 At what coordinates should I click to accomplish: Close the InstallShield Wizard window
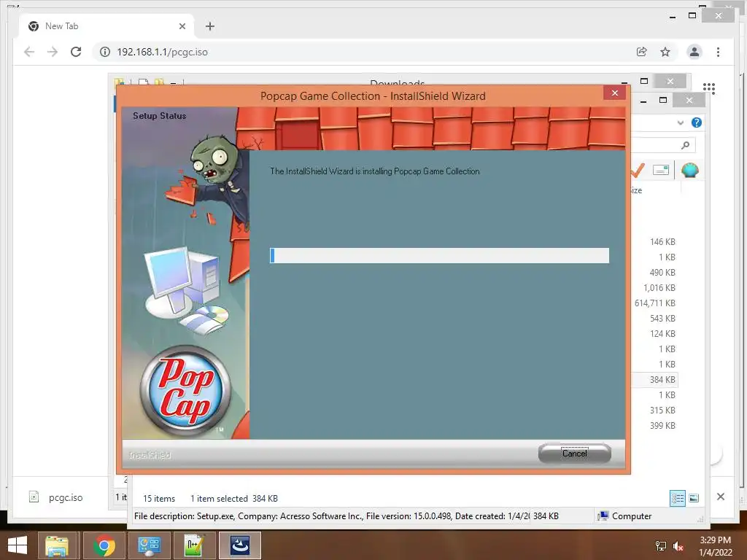614,93
